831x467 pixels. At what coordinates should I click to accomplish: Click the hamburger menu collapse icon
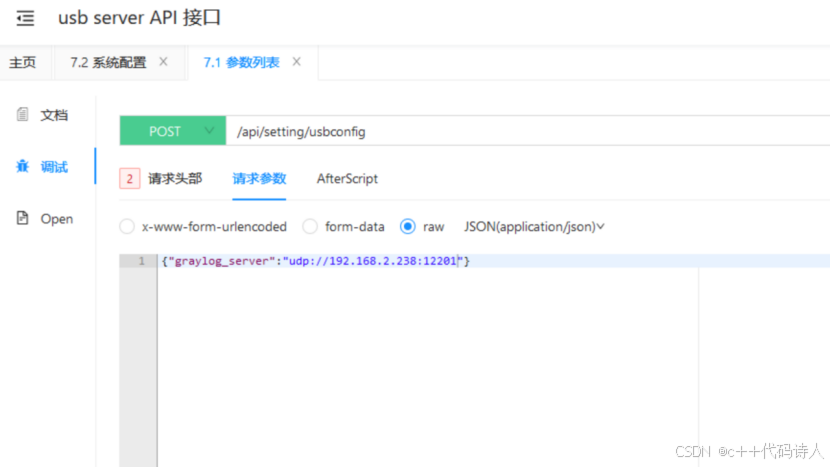pos(25,18)
